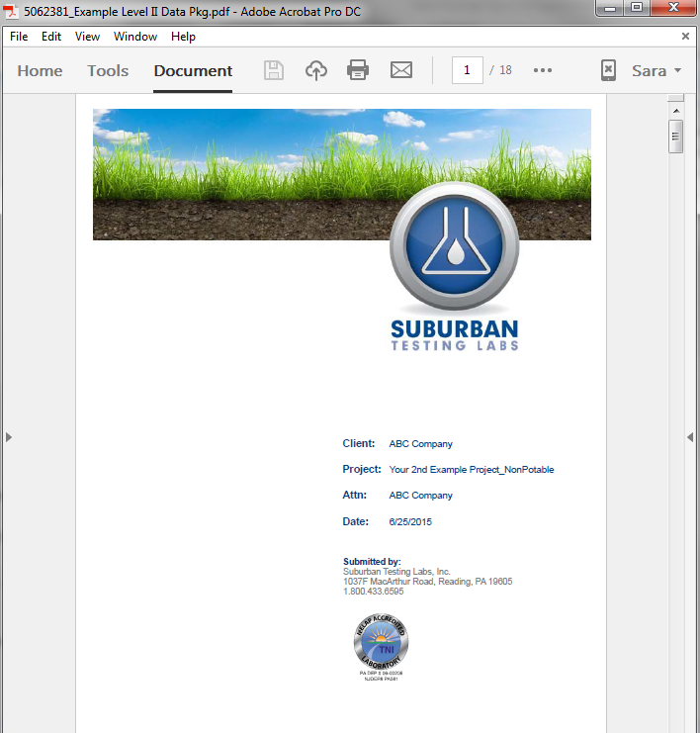
Task: Click the page number input field
Action: pyautogui.click(x=468, y=70)
